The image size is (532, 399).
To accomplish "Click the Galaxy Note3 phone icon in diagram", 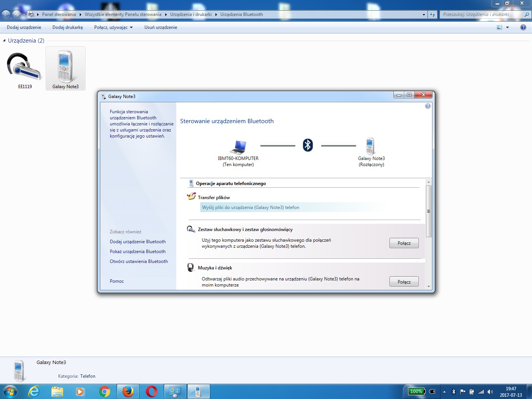I will click(370, 146).
